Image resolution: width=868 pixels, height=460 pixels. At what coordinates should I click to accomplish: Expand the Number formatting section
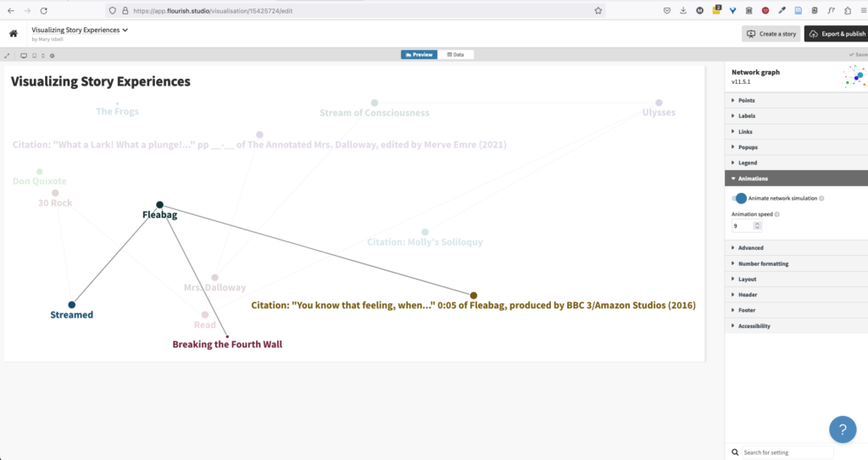(x=796, y=263)
